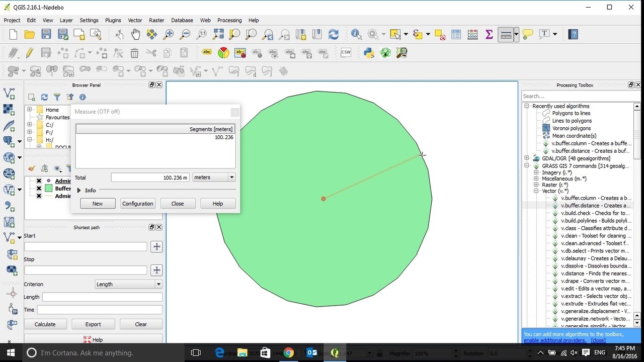Image resolution: width=644 pixels, height=362 pixels.
Task: Open the Processing menu
Action: 229,20
